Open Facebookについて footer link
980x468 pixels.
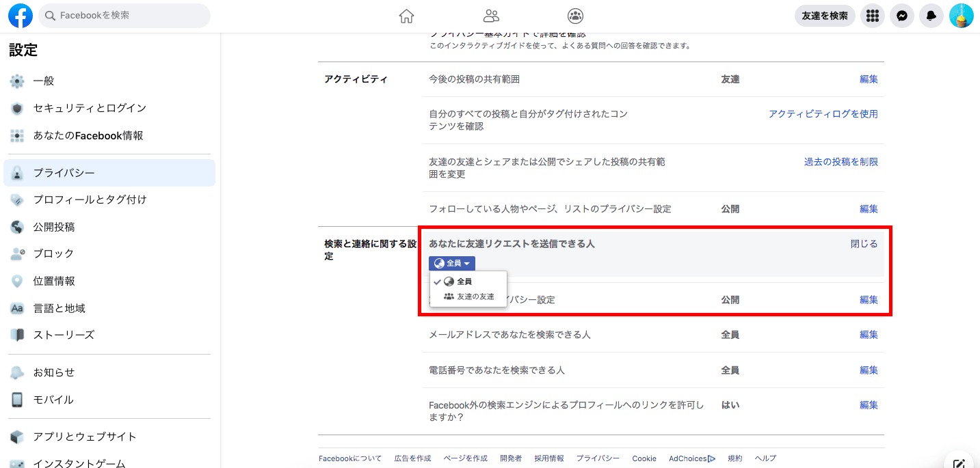pos(350,458)
